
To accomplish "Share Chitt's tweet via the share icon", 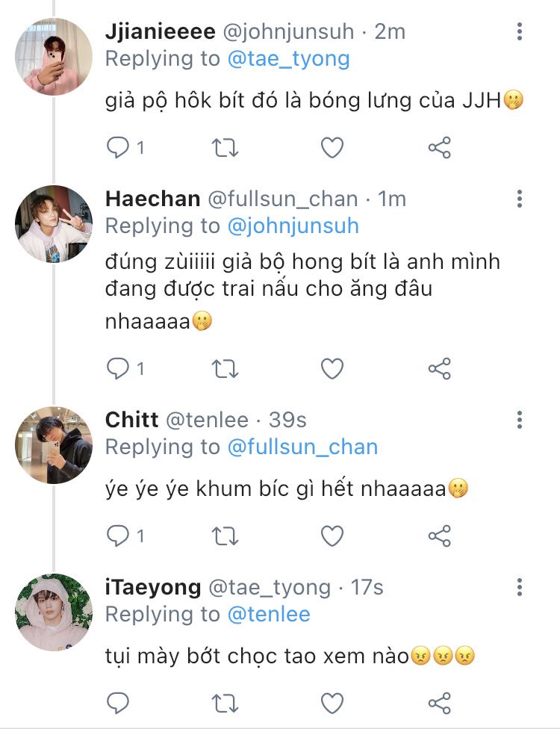I will click(x=440, y=536).
